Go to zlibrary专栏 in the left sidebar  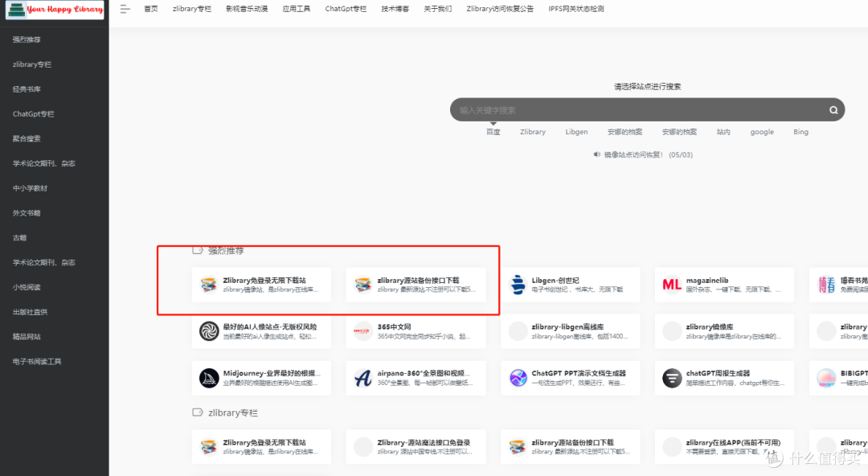pyautogui.click(x=32, y=64)
